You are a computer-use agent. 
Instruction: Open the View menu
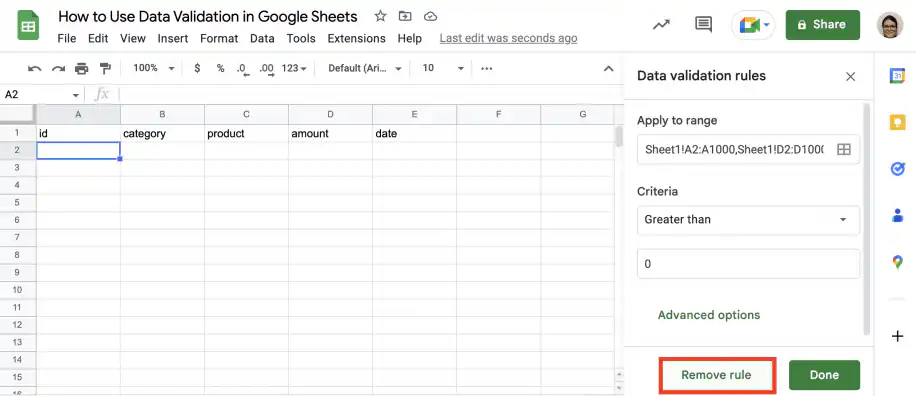click(x=133, y=39)
